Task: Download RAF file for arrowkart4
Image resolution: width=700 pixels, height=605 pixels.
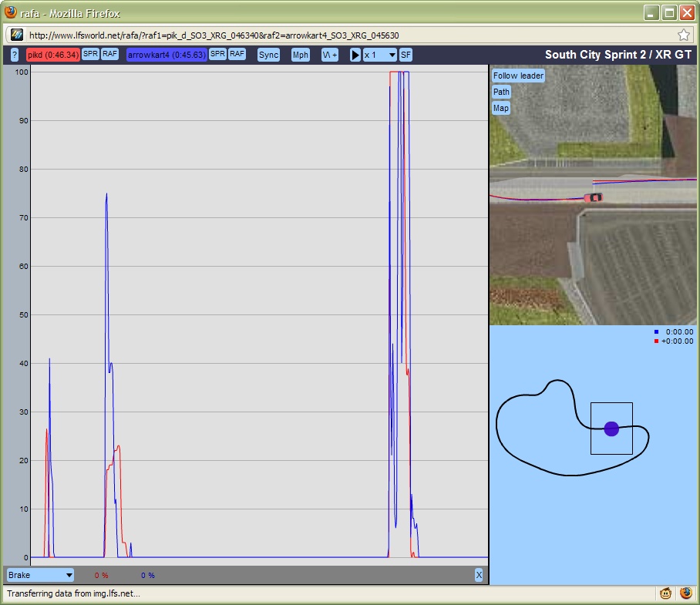Action: [237, 54]
